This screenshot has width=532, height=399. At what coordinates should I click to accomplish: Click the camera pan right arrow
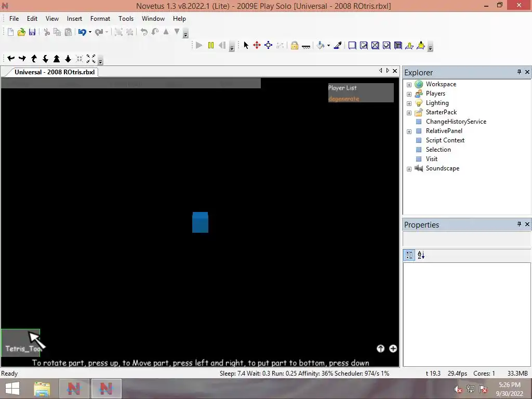pyautogui.click(x=22, y=58)
